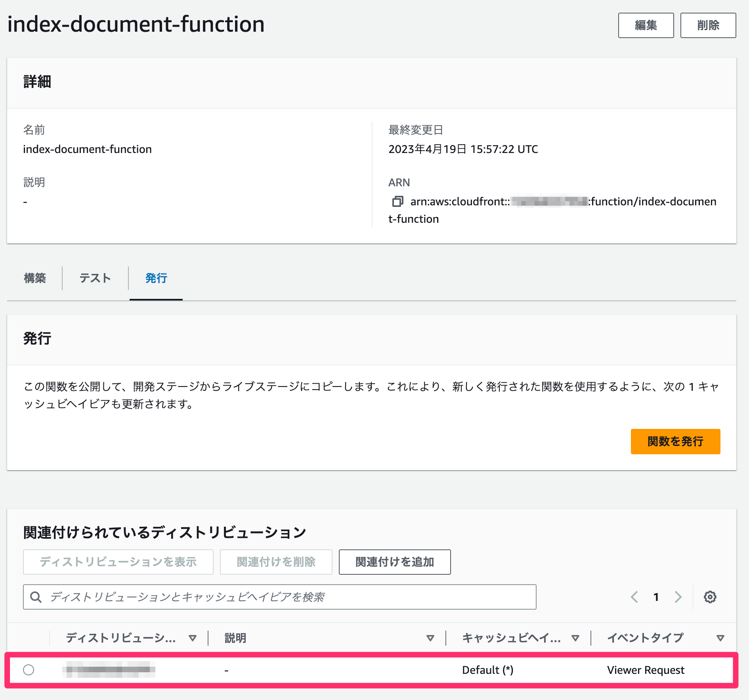
Task: Switch to the 構築 tab
Action: 35,278
